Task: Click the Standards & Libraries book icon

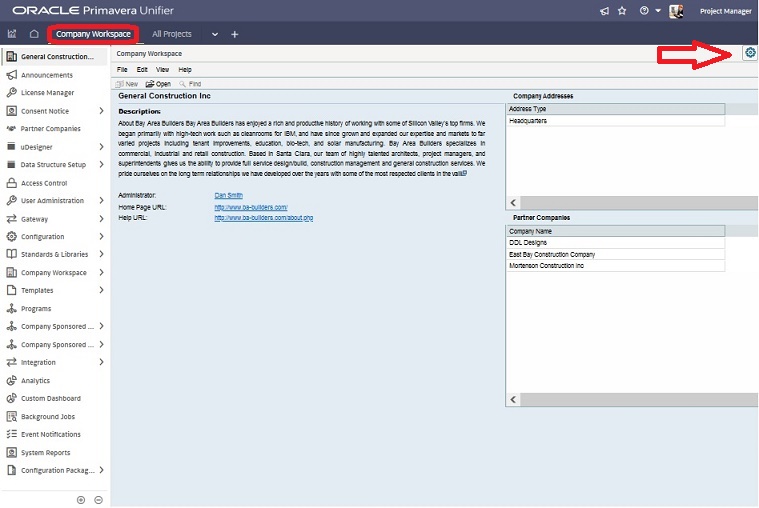Action: point(12,254)
